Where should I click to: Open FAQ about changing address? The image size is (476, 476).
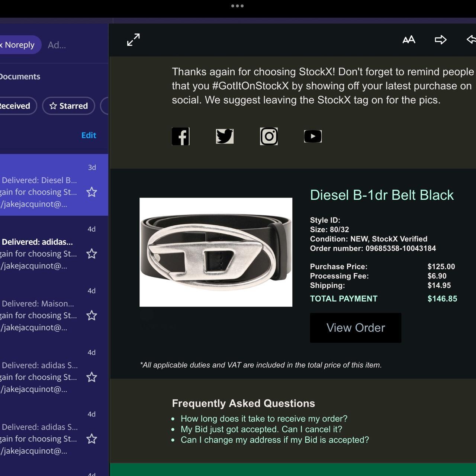pyautogui.click(x=274, y=440)
